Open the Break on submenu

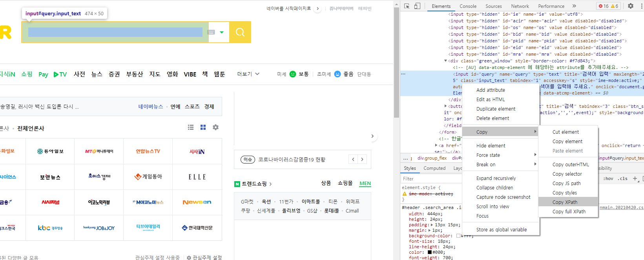(x=501, y=164)
